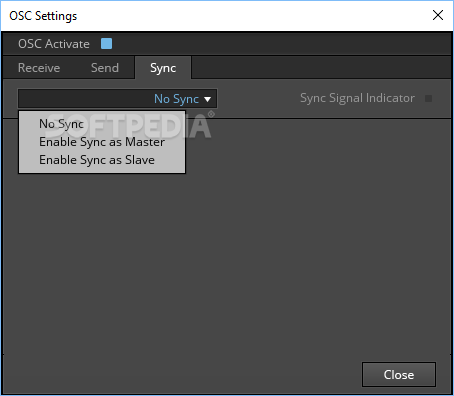454x396 pixels.
Task: Click the white dropdown arrow triangle
Action: 207,99
